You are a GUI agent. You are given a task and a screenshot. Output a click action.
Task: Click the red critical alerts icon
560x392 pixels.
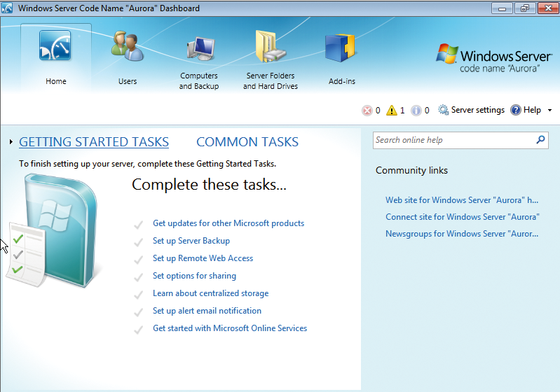[367, 111]
